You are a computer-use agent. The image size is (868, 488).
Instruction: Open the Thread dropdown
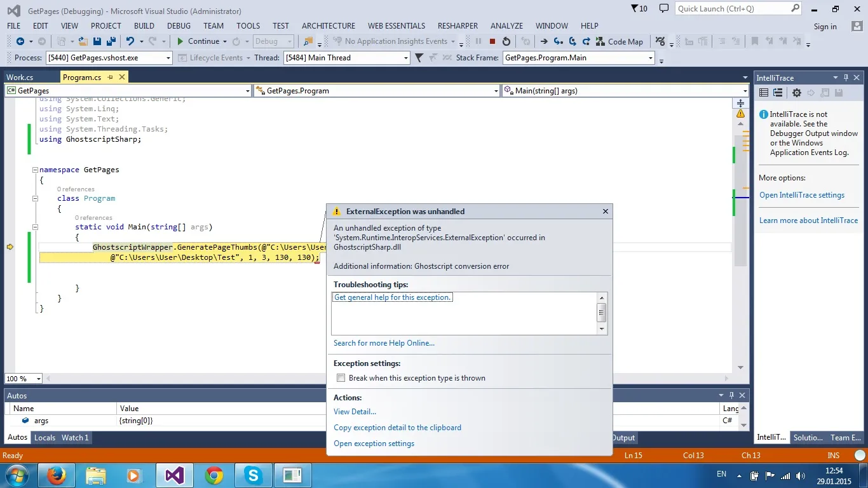tap(405, 58)
